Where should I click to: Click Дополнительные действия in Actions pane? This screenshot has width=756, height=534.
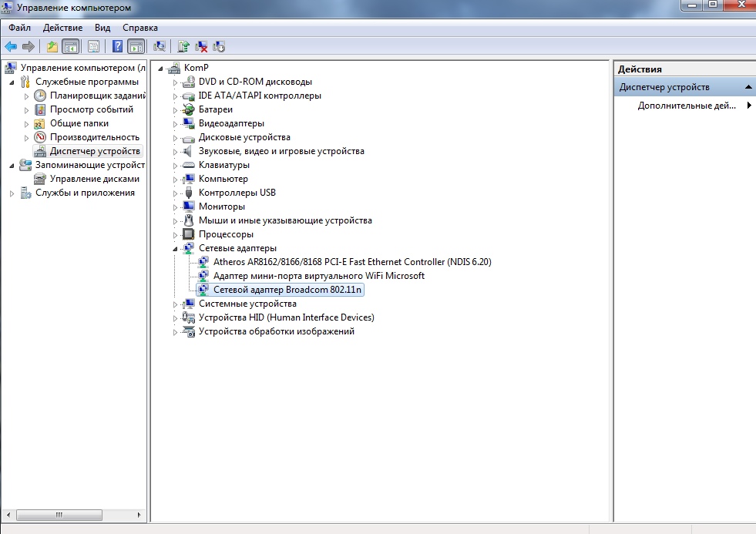click(x=687, y=106)
